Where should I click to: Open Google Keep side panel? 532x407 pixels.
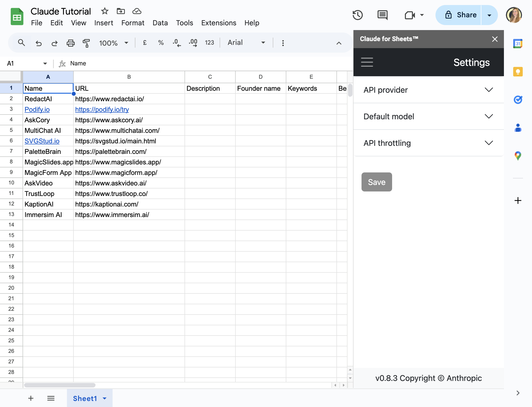518,72
